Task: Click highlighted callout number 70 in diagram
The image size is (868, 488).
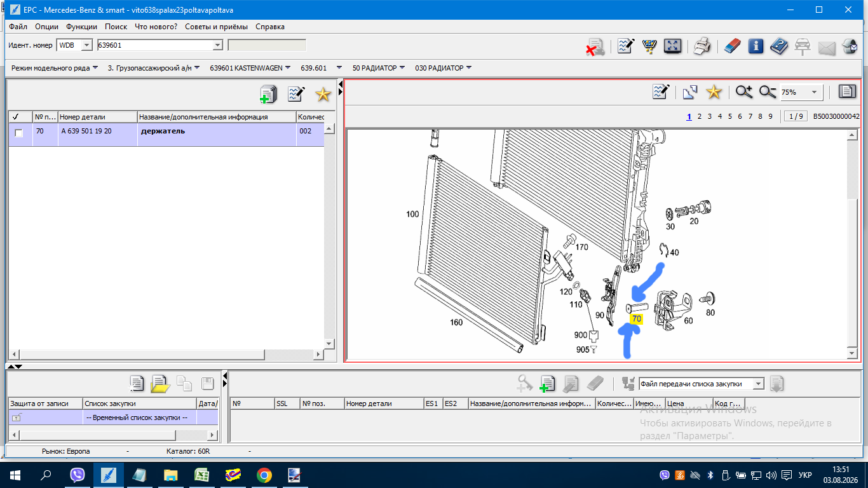Action: tap(637, 319)
